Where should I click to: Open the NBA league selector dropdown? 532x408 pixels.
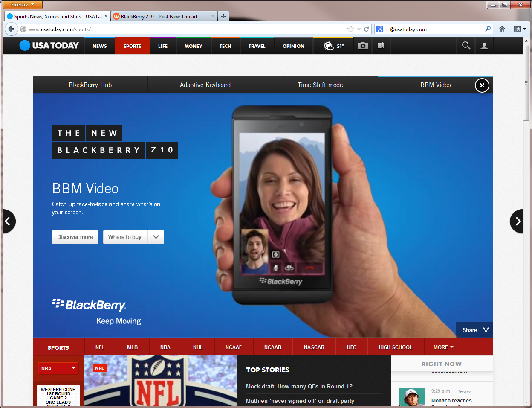point(58,368)
